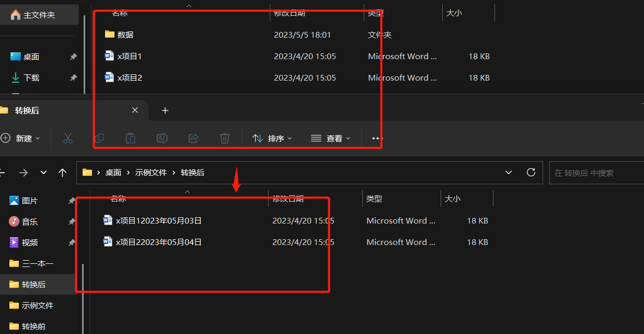Viewport: 644px width, 334px height.
Task: Refresh the current folder view
Action: pos(531,172)
